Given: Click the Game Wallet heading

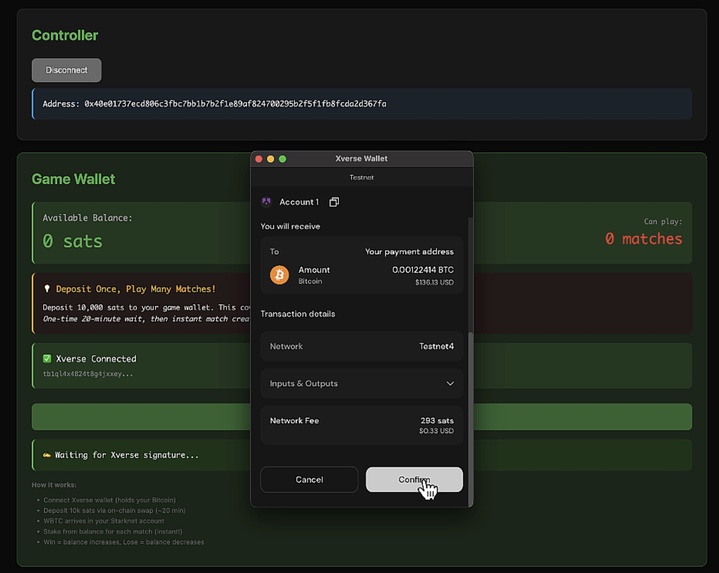Looking at the screenshot, I should pos(73,179).
